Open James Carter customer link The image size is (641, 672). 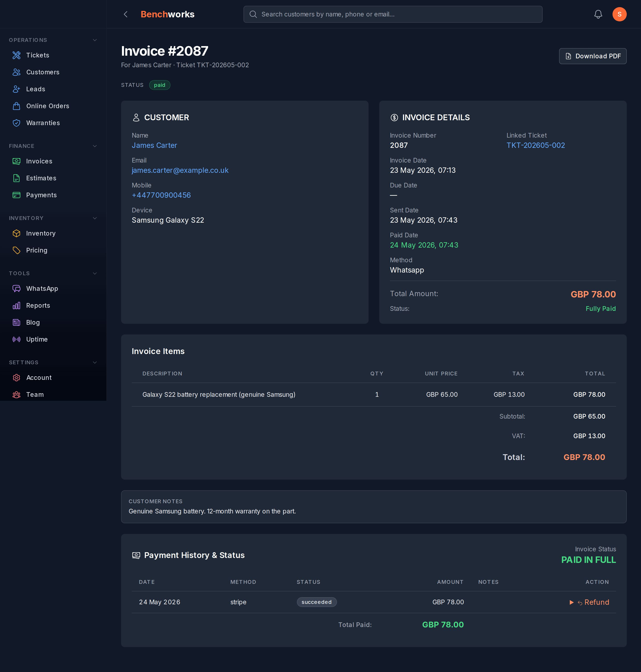pos(154,145)
